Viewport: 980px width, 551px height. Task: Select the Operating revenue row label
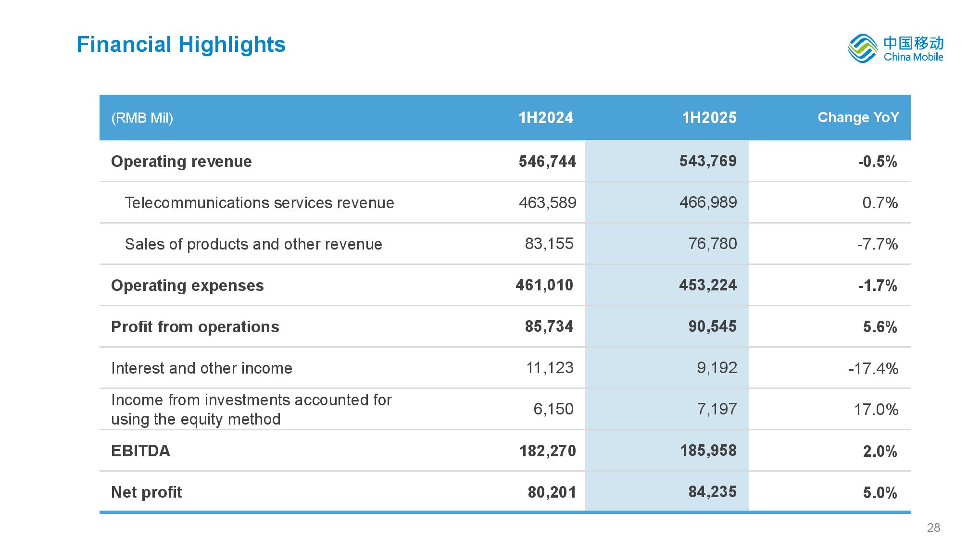pyautogui.click(x=181, y=162)
